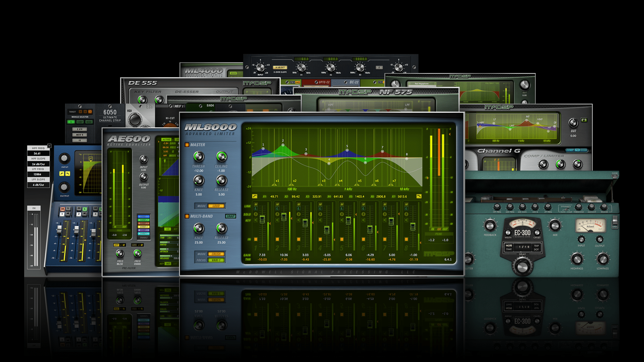The image size is (644, 362).
Task: Click the VU meter on EC-300
Action: pyautogui.click(x=590, y=225)
